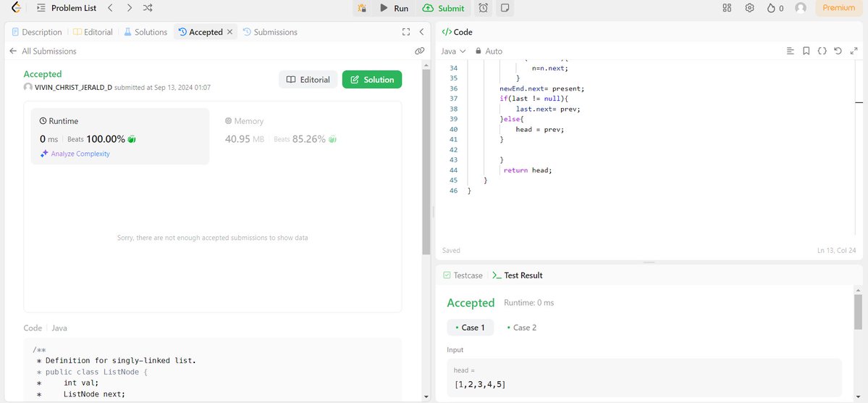Click the green Solution button

click(x=372, y=79)
